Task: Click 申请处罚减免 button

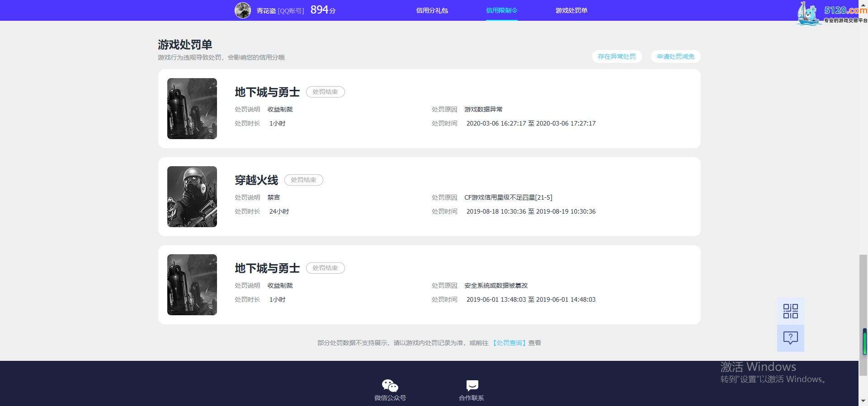Action: coord(675,56)
